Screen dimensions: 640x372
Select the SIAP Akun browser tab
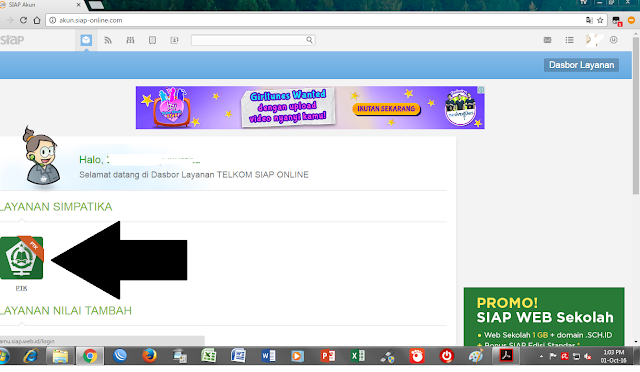coord(39,4)
